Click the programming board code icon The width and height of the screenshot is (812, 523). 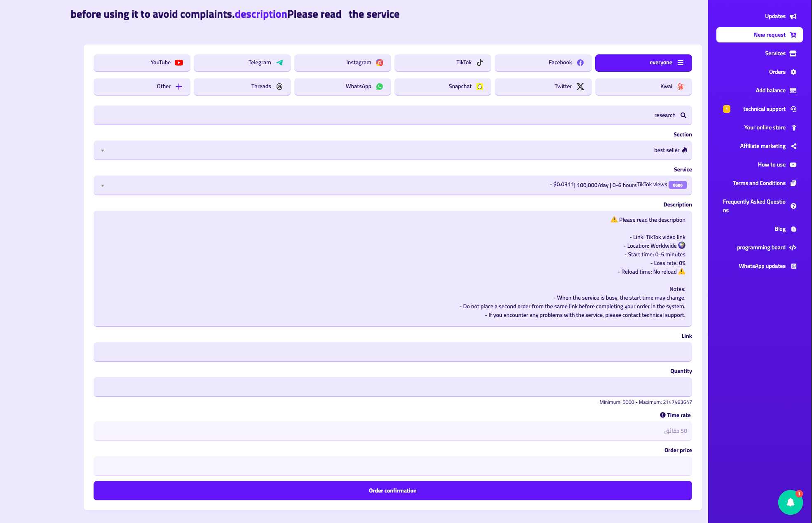pos(793,248)
